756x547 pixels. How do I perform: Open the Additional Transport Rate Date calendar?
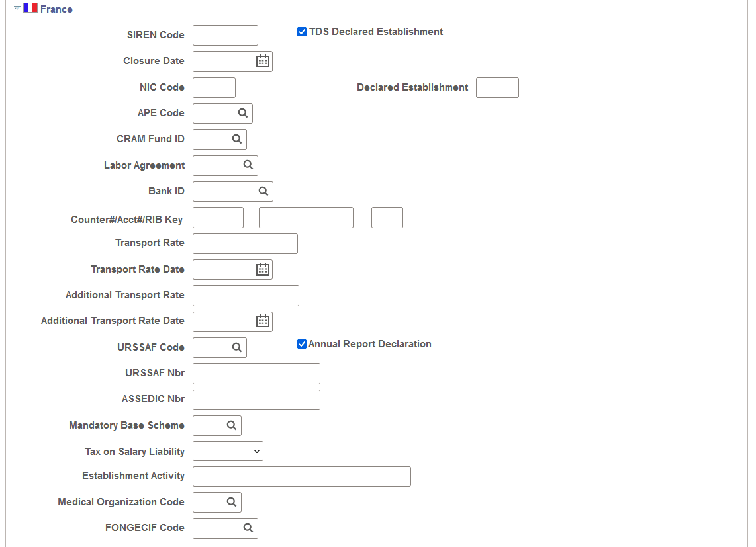pos(263,321)
